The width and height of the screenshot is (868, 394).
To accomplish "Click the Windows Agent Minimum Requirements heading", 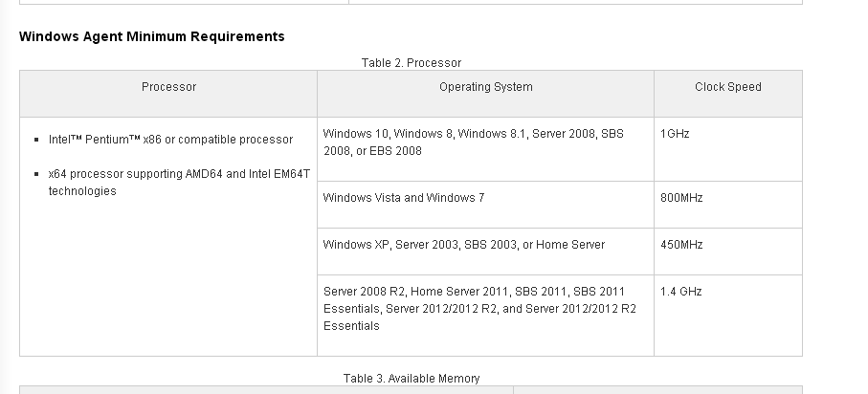I will click(x=151, y=36).
